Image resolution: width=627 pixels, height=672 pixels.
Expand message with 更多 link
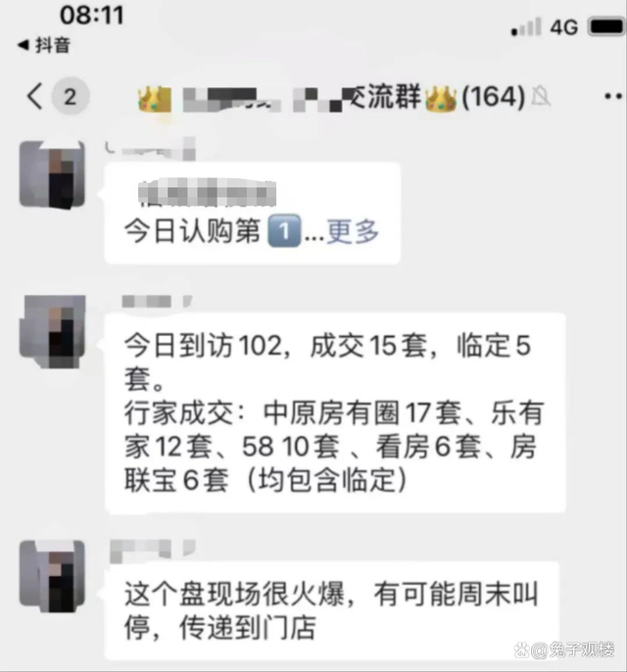[x=353, y=231]
